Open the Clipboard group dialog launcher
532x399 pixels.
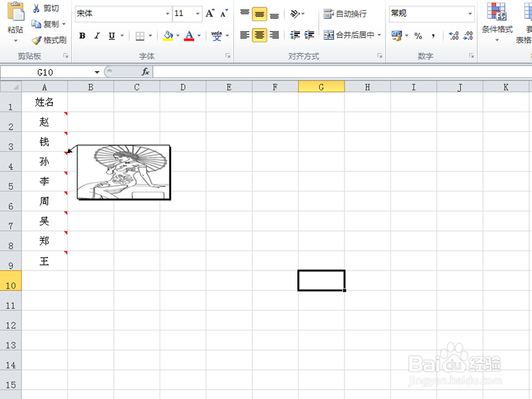click(65, 56)
